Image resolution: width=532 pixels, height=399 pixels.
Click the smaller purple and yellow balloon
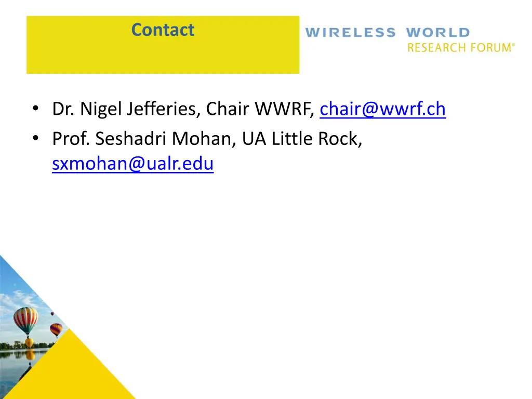[56, 330]
